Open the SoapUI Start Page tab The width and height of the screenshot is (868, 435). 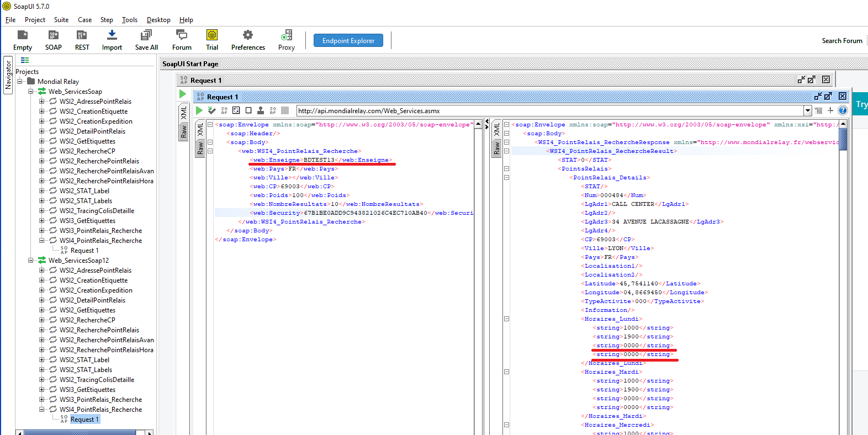click(x=190, y=63)
